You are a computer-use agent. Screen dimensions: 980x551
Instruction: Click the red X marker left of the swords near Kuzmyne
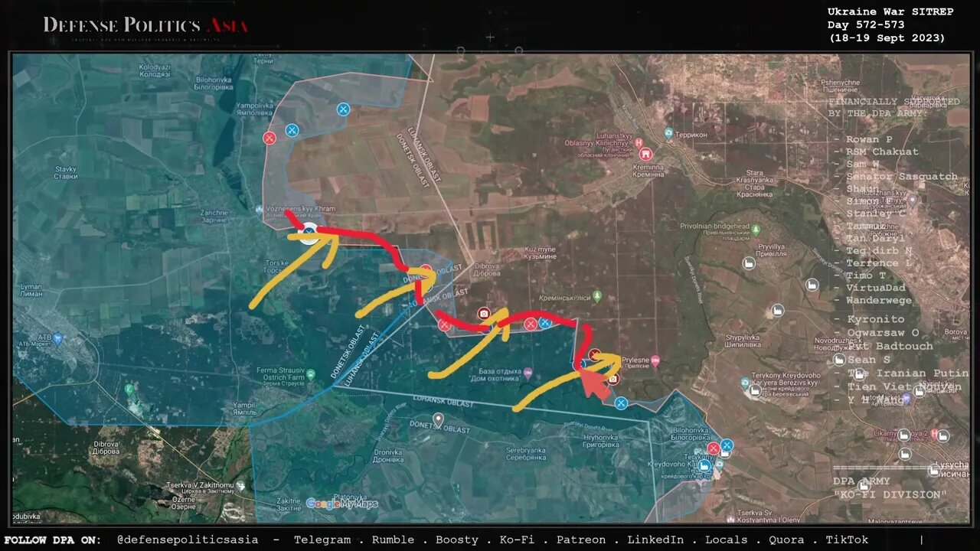coord(531,324)
